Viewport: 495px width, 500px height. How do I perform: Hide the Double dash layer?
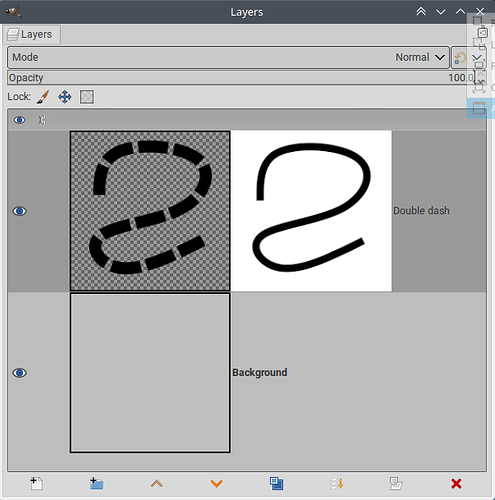pyautogui.click(x=19, y=211)
